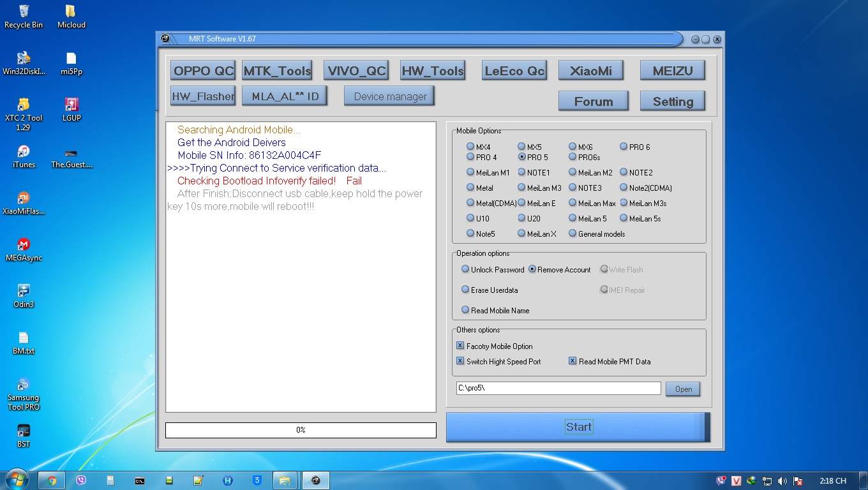
Task: Switch to the OPPO QC tab
Action: click(x=203, y=70)
